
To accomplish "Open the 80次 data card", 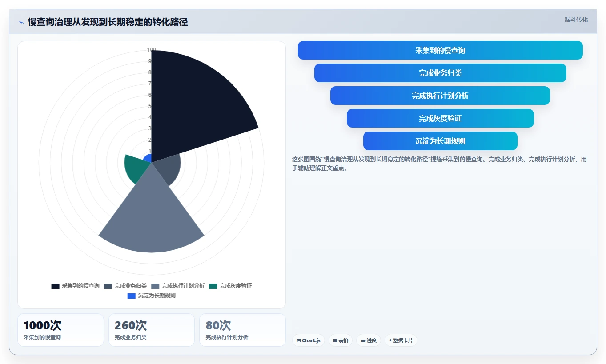I will (x=242, y=330).
